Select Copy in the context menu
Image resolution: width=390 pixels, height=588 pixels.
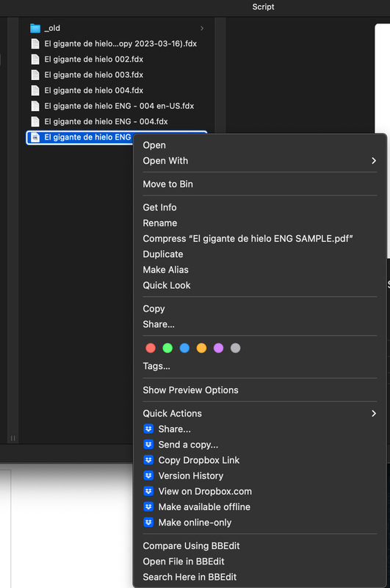[x=154, y=309]
